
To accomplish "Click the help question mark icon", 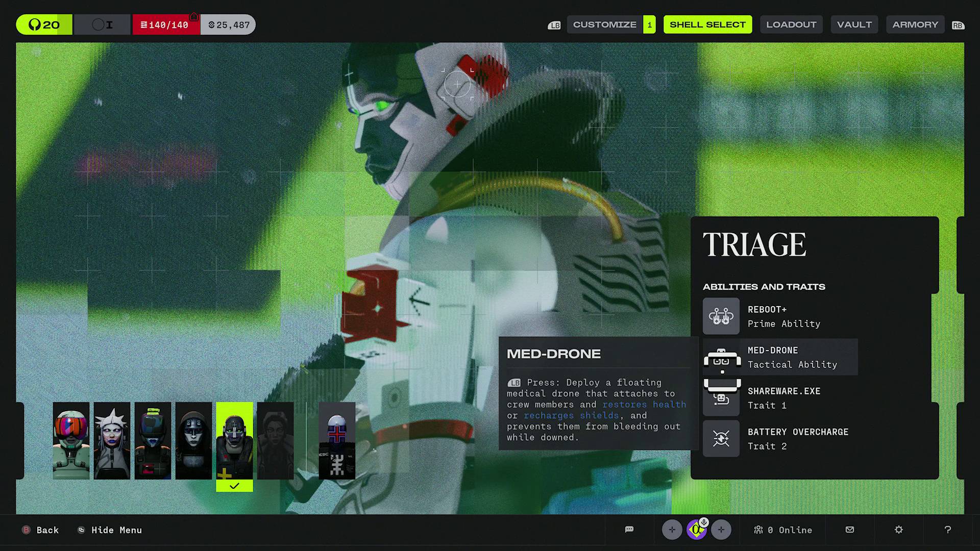I will [948, 530].
